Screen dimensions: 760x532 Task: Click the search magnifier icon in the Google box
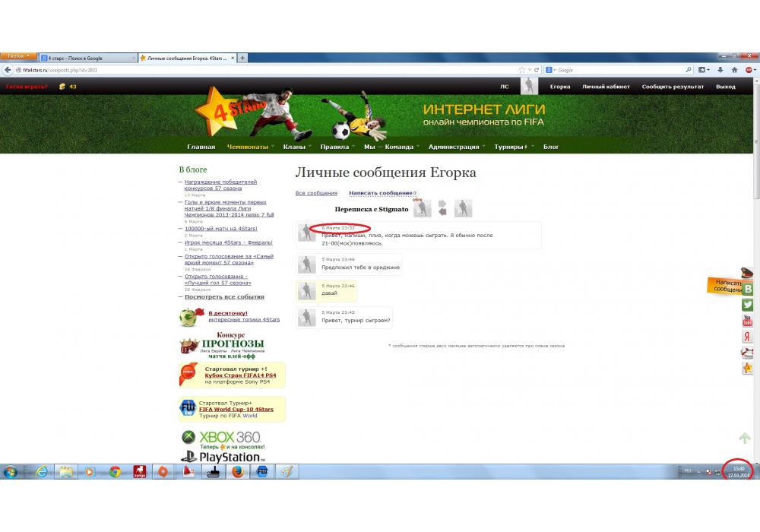689,70
